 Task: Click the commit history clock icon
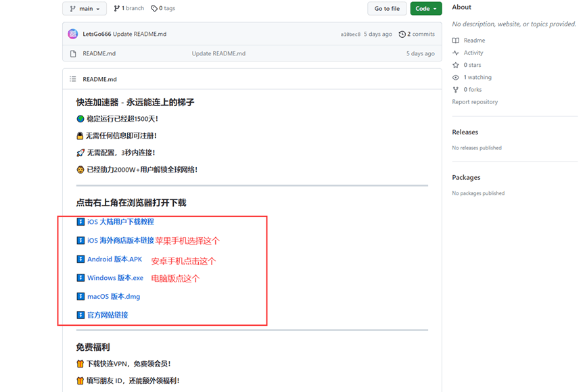pyautogui.click(x=402, y=34)
